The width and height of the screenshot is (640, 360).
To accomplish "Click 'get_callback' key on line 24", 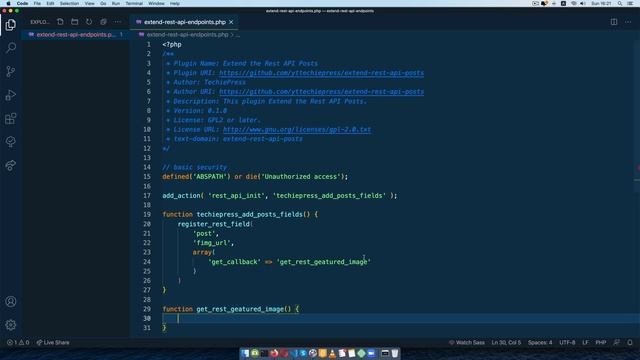I will coord(234,262).
